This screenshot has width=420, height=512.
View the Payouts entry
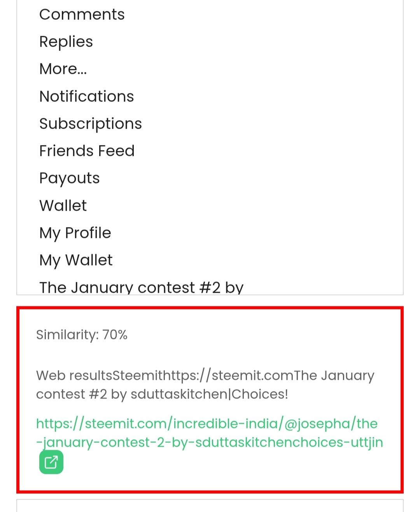(x=70, y=178)
